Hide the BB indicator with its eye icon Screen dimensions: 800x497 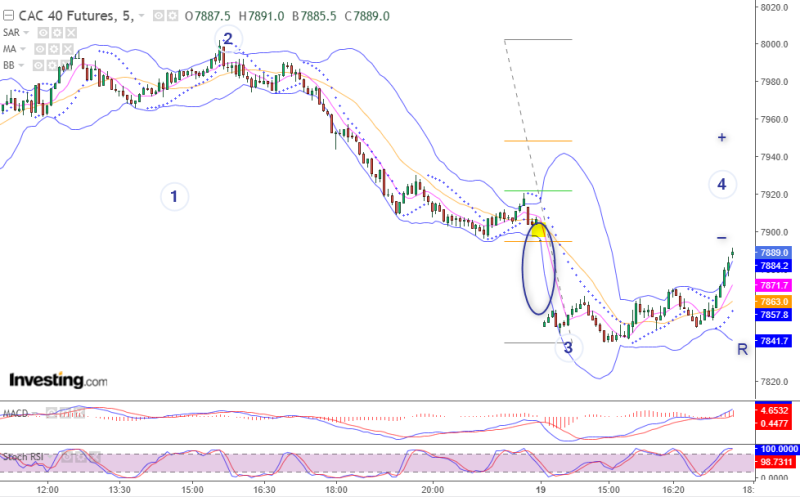click(38, 65)
